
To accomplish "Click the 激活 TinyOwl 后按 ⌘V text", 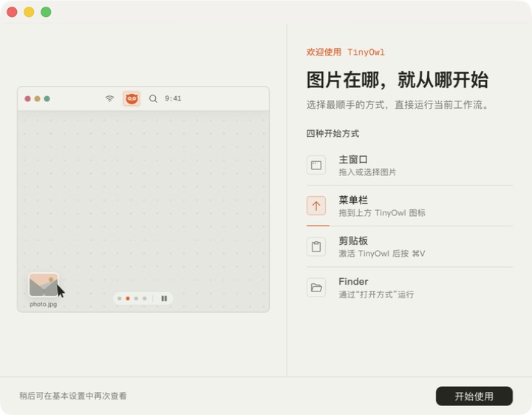I will point(382,254).
